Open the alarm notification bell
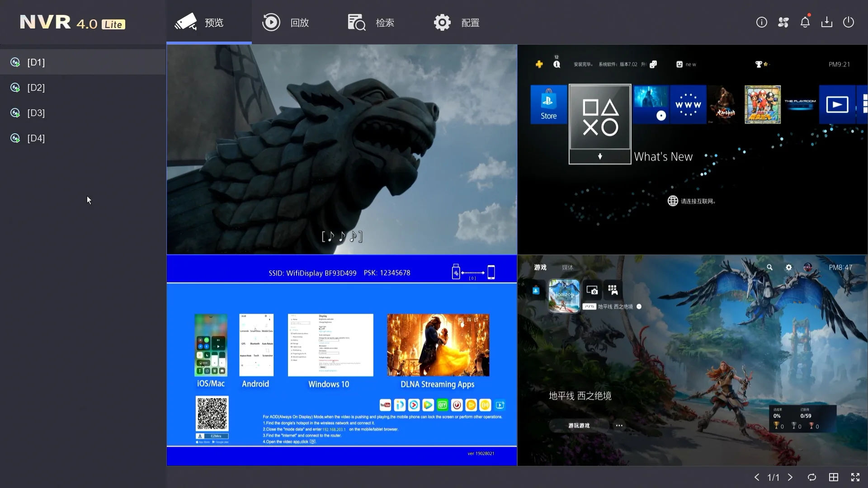The width and height of the screenshot is (868, 488). (x=805, y=22)
